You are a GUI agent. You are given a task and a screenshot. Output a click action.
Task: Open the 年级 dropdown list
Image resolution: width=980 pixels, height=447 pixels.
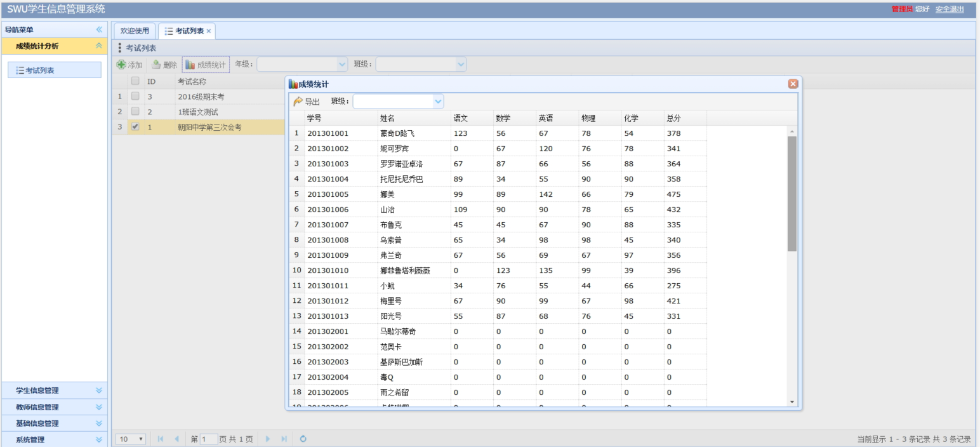[343, 63]
